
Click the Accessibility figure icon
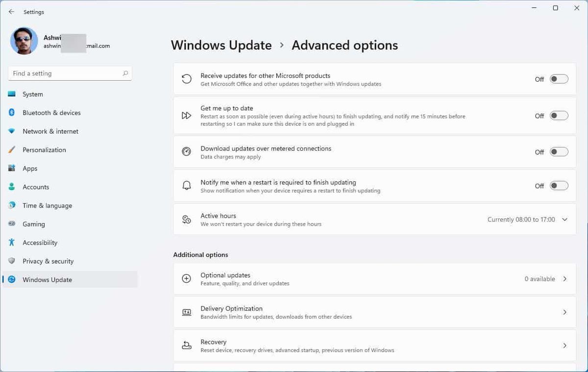tap(12, 243)
